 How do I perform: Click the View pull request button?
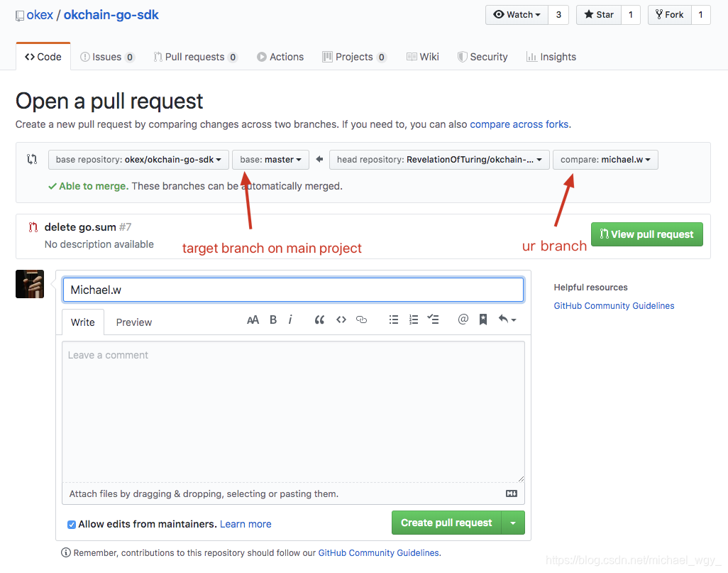[x=646, y=234]
